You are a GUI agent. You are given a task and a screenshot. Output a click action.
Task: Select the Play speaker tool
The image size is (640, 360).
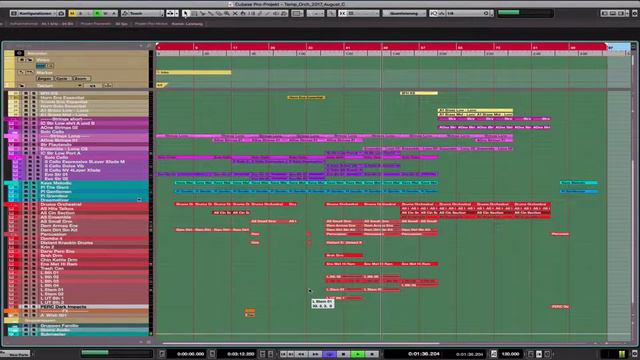[276, 13]
